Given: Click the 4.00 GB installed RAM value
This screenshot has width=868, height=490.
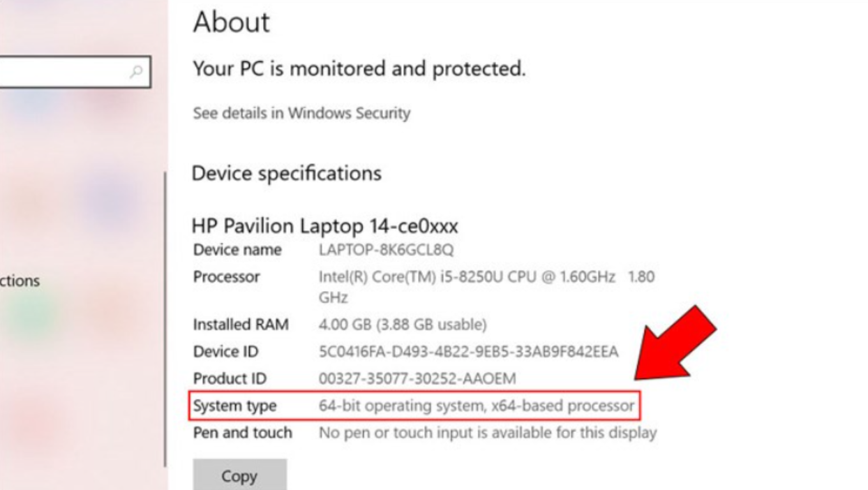Looking at the screenshot, I should 402,325.
